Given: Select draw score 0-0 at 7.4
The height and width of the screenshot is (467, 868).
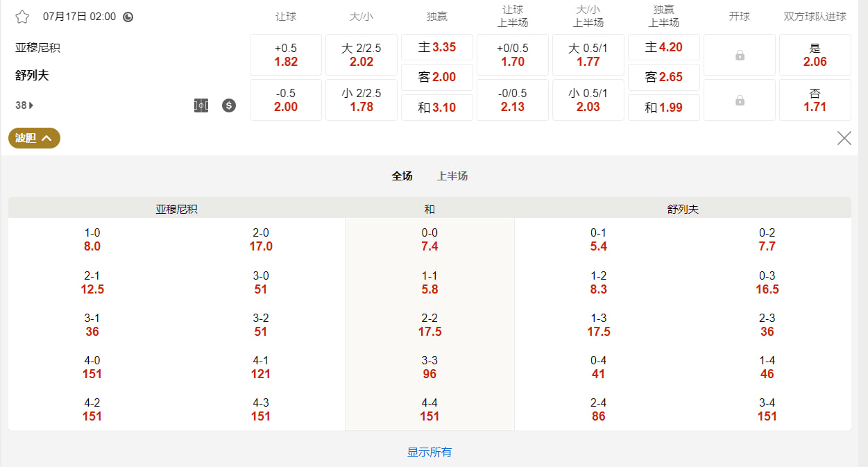Looking at the screenshot, I should [x=429, y=239].
